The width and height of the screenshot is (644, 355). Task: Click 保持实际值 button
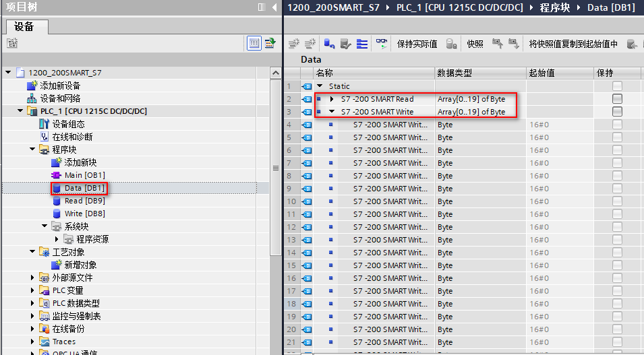pyautogui.click(x=417, y=44)
